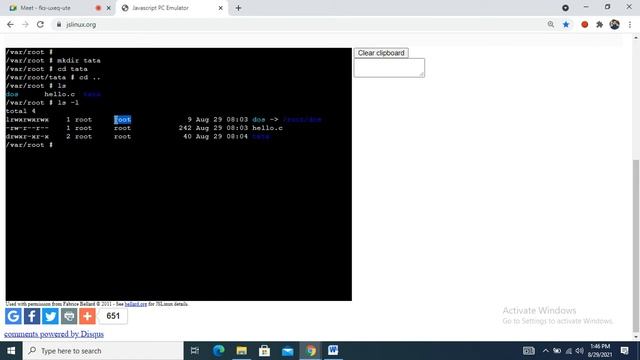Click inside the clipboard text area
Viewport: 640px width, 360px height.
pyautogui.click(x=389, y=68)
